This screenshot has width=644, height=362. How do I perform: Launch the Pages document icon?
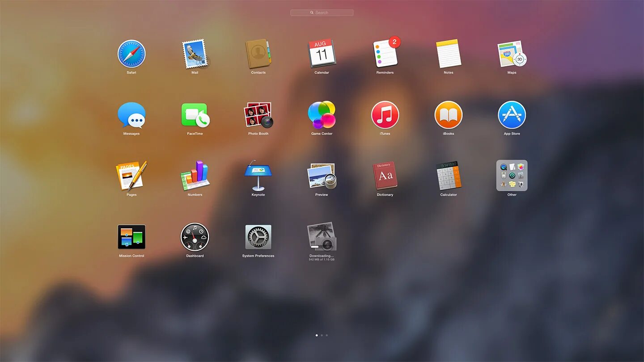point(131,176)
